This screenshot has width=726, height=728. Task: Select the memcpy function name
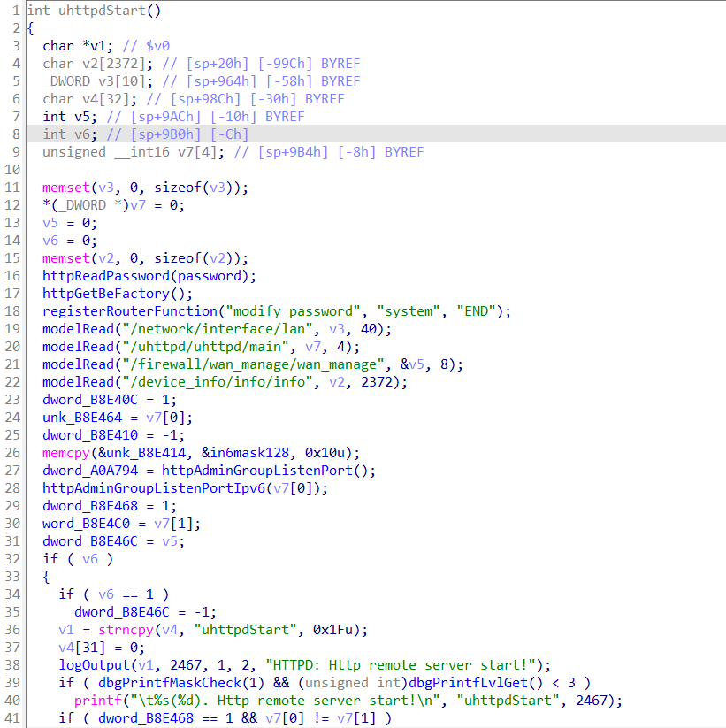[x=66, y=453]
